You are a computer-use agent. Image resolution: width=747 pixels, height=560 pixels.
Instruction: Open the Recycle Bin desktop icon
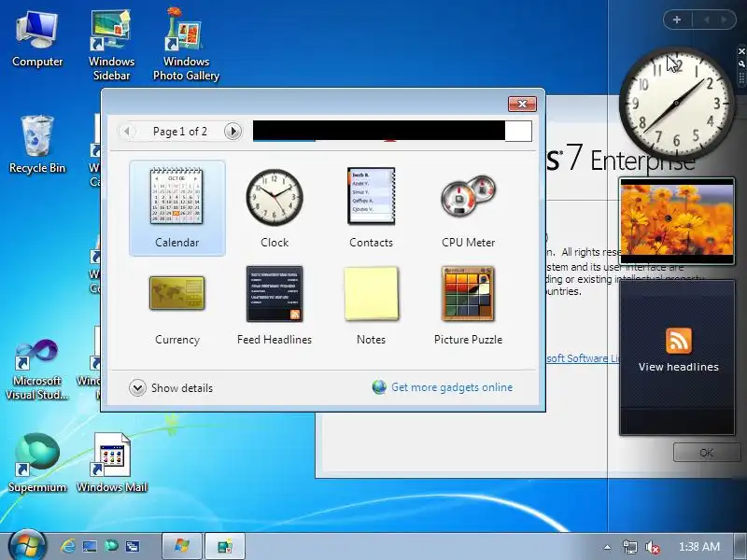coord(37,145)
